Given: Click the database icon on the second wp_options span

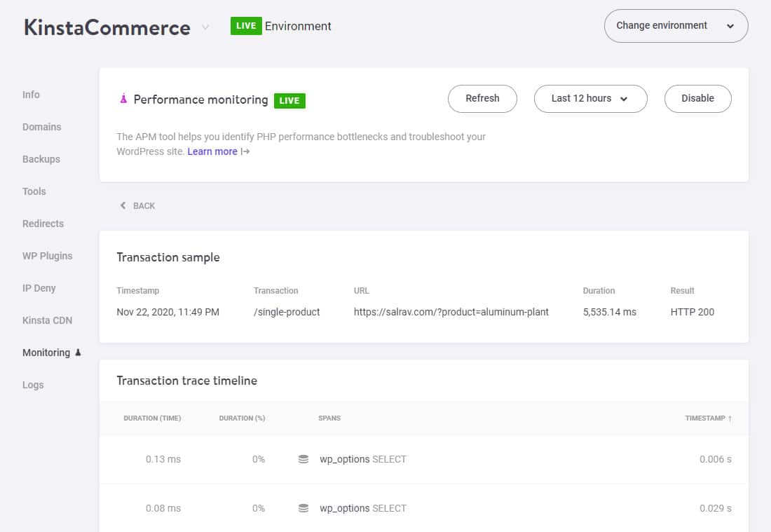Looking at the screenshot, I should pos(304,507).
